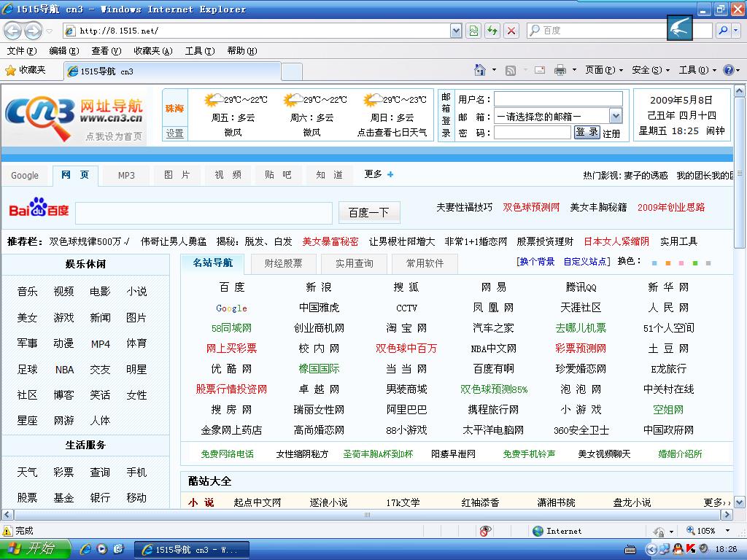Launch Internet Explorer from the Quick Launch bar
This screenshot has height=560, width=747.
click(x=86, y=549)
